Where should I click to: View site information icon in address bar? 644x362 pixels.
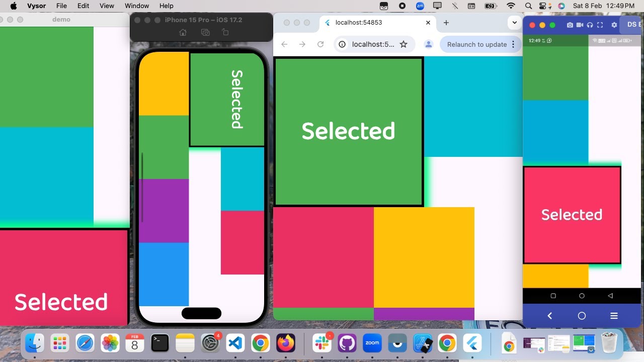tap(342, 44)
